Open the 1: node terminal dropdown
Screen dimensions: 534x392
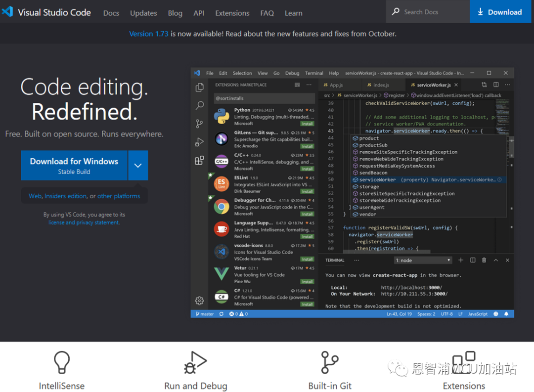click(x=423, y=261)
